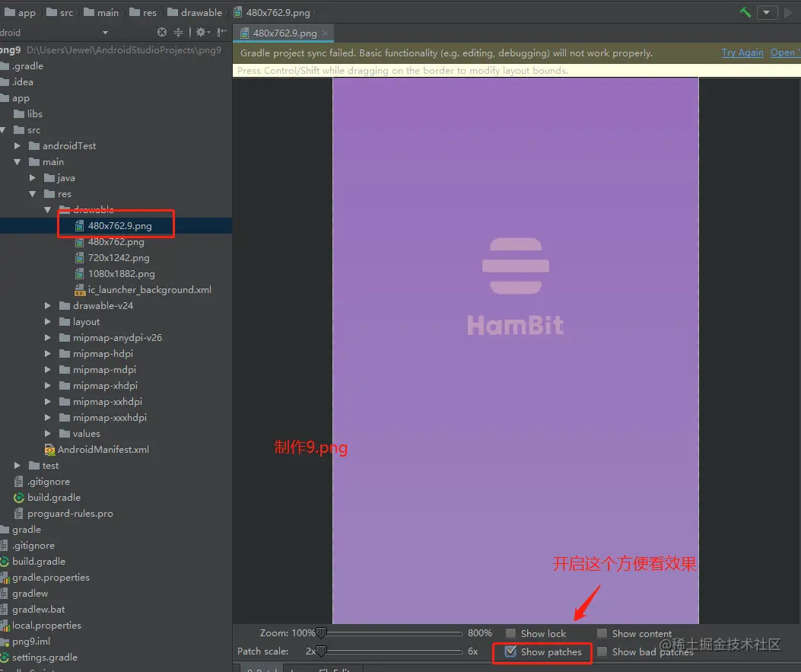Viewport: 801px width, 672px height.
Task: Click the png9 project root path row
Action: pyautogui.click(x=116, y=50)
